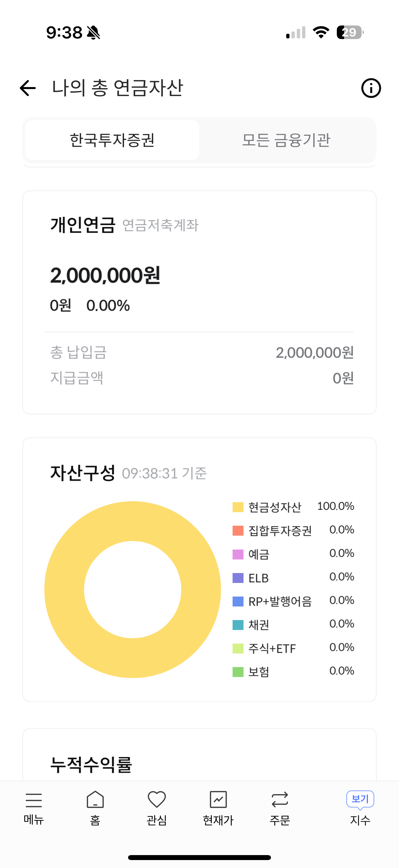This screenshot has width=399, height=868.
Task: Tap the orange 집합투자증권 legend swatch
Action: pos(238,531)
